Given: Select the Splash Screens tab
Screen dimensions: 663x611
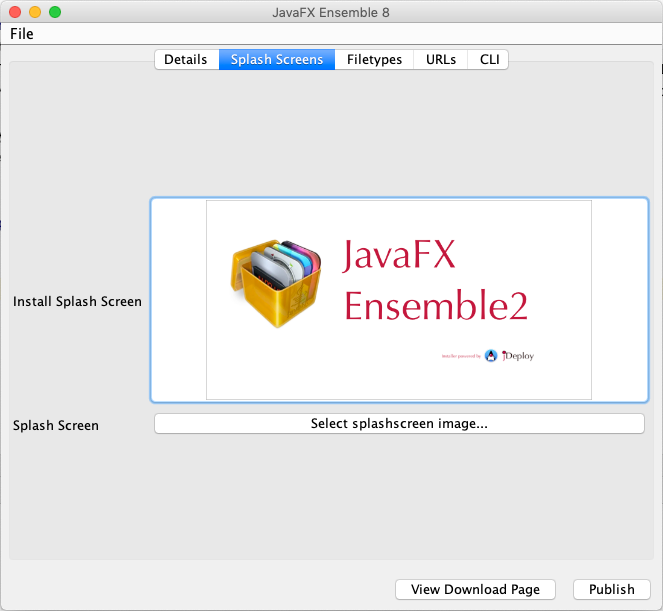Looking at the screenshot, I should pyautogui.click(x=277, y=60).
